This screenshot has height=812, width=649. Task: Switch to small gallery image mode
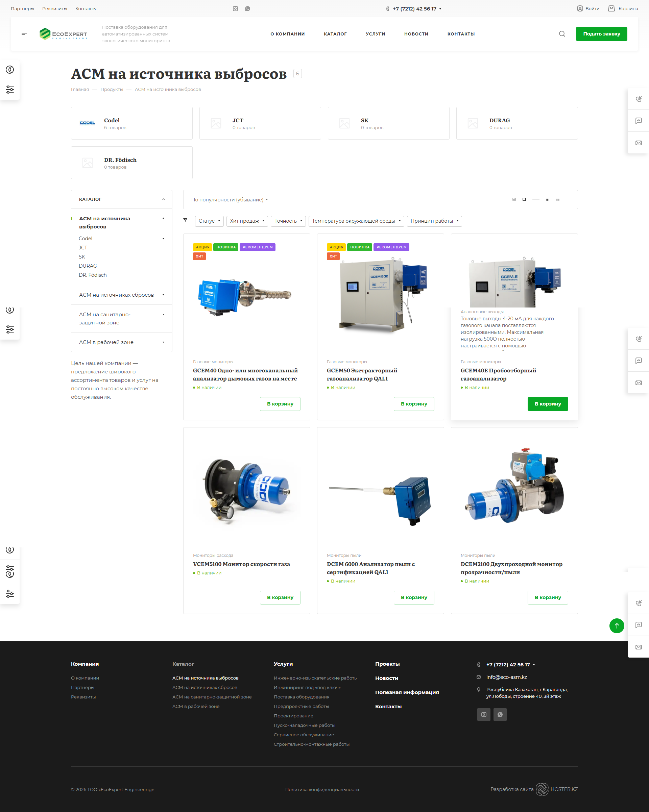tap(514, 199)
